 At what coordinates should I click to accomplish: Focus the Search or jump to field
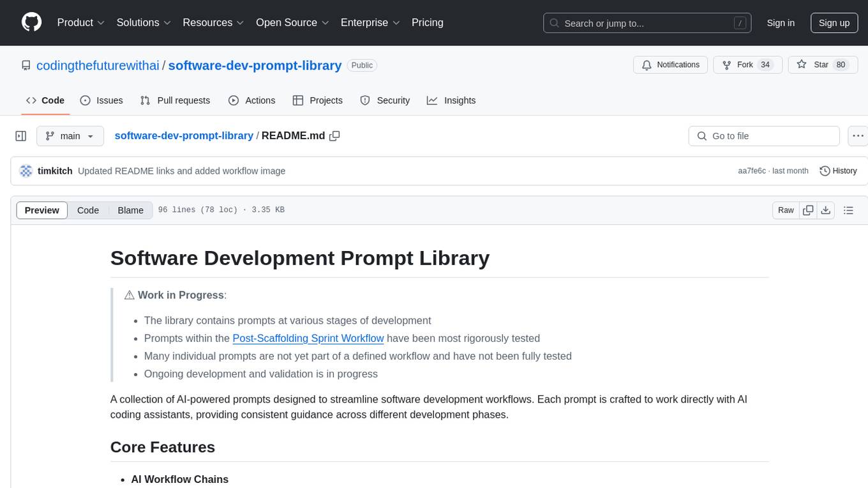647,23
